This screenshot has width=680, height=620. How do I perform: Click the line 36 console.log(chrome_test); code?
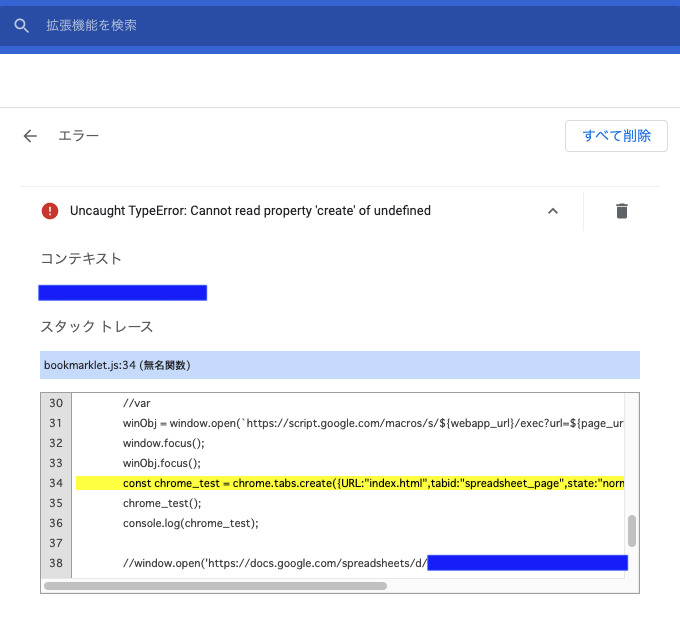click(x=190, y=523)
